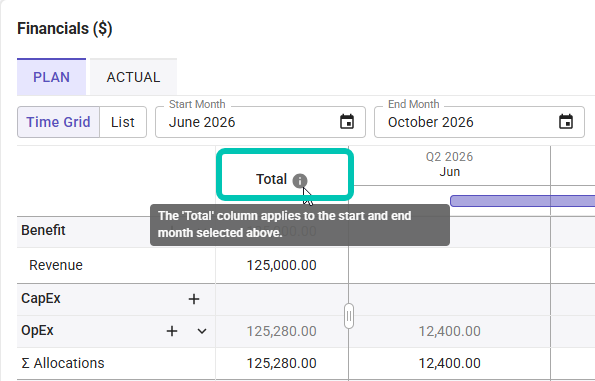The width and height of the screenshot is (595, 381).
Task: Open the End Month calendar picker
Action: (x=566, y=122)
